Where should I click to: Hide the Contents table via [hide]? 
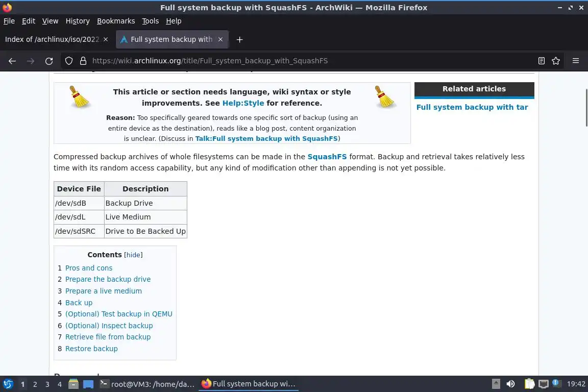pyautogui.click(x=133, y=255)
